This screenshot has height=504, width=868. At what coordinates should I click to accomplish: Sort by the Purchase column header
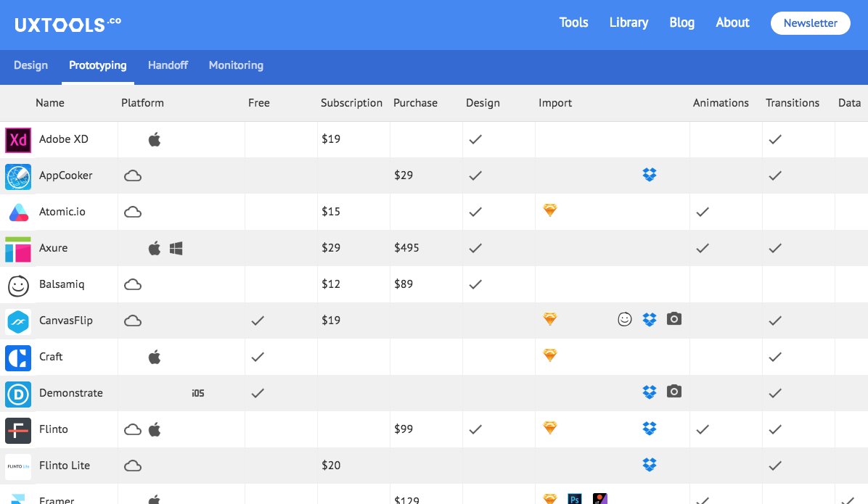tap(415, 103)
